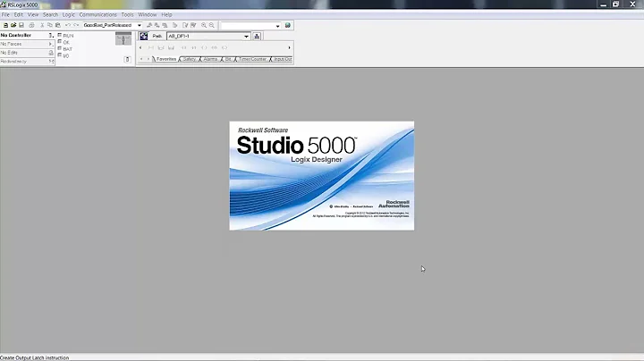Insert Examine On contact instruction

click(x=183, y=47)
